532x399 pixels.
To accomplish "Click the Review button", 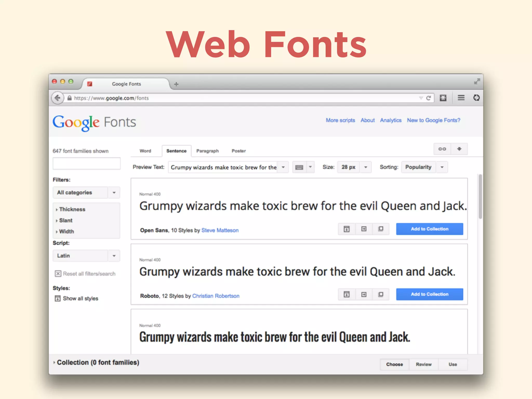I will 424,364.
